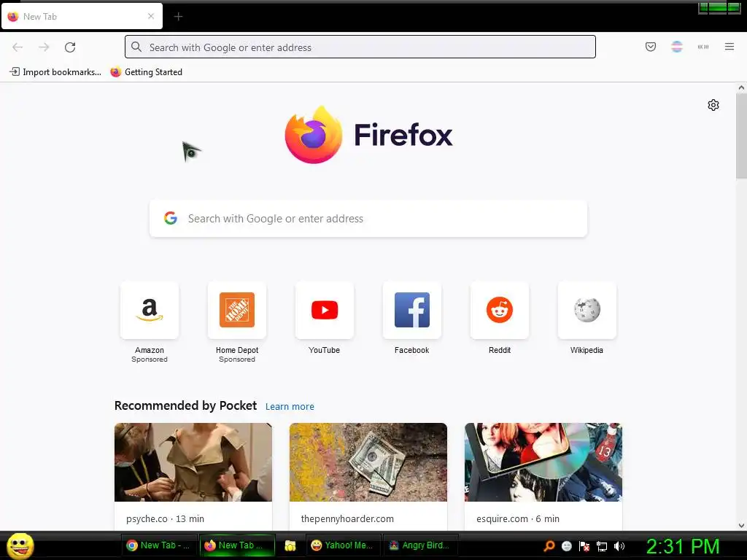
Task: Click the vertical scrollbar thumb
Action: 741,136
